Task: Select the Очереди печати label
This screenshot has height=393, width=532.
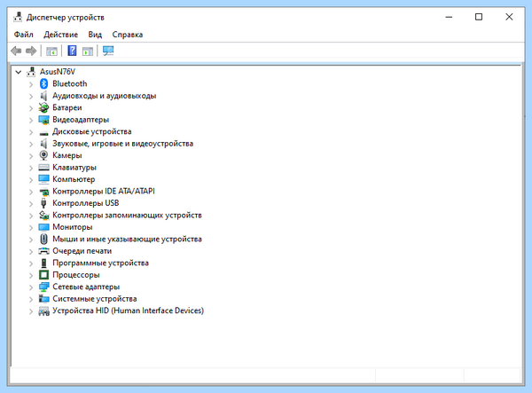Action: [82, 251]
